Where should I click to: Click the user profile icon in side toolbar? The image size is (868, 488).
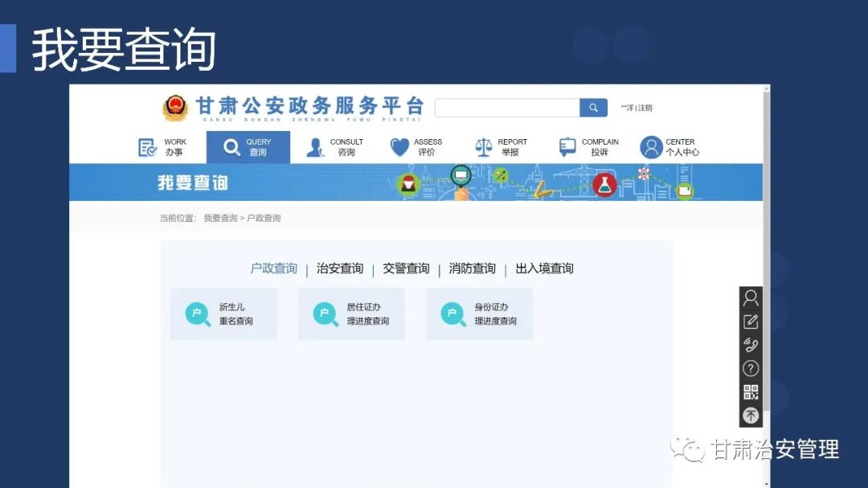pos(751,298)
